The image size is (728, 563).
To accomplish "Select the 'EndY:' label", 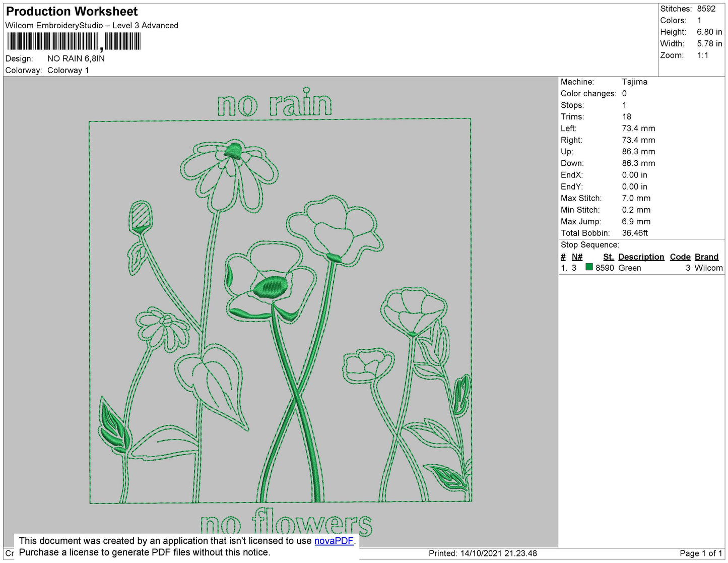I will [x=572, y=187].
